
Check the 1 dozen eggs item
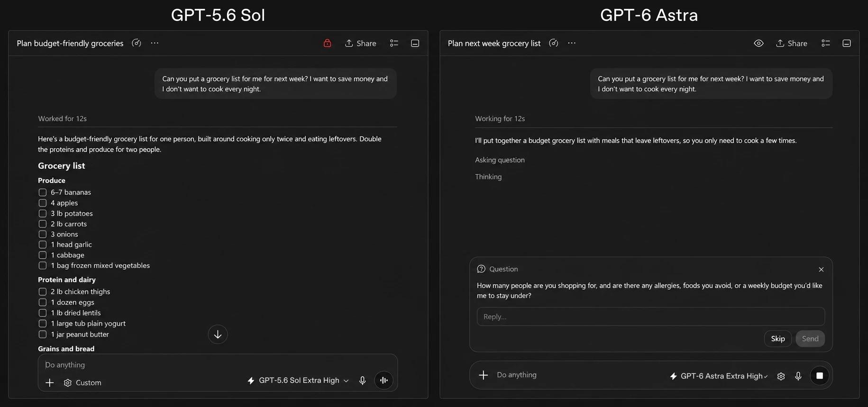coord(43,302)
